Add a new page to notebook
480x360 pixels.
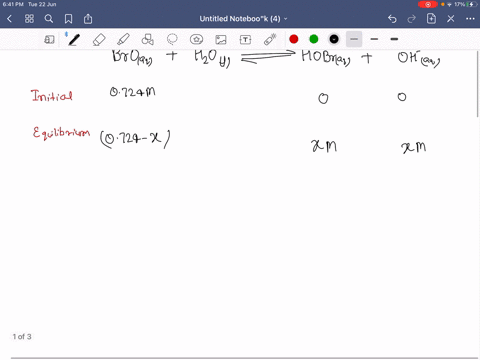point(431,19)
